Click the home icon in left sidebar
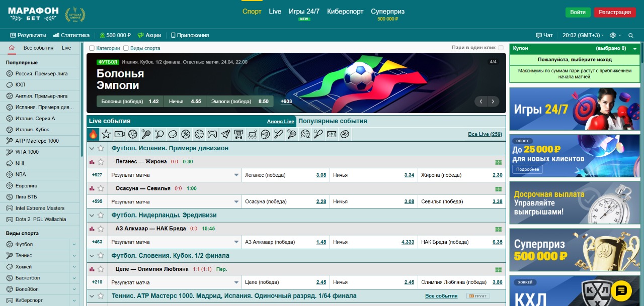Viewport: 644px width, 306px height. pyautogui.click(x=12, y=48)
